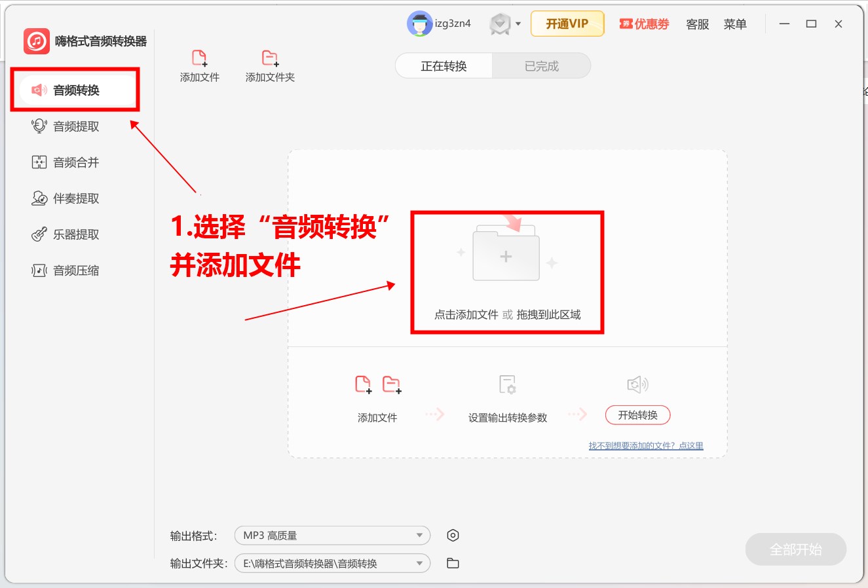868x588 pixels.
Task: Open the 输出格式 MP3 高质量 dropdown
Action: 332,536
